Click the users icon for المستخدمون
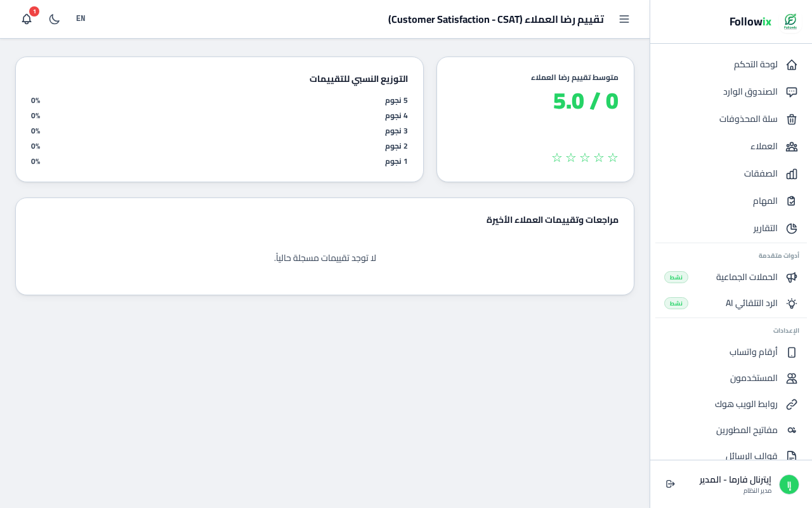The height and width of the screenshot is (508, 812). tap(792, 378)
